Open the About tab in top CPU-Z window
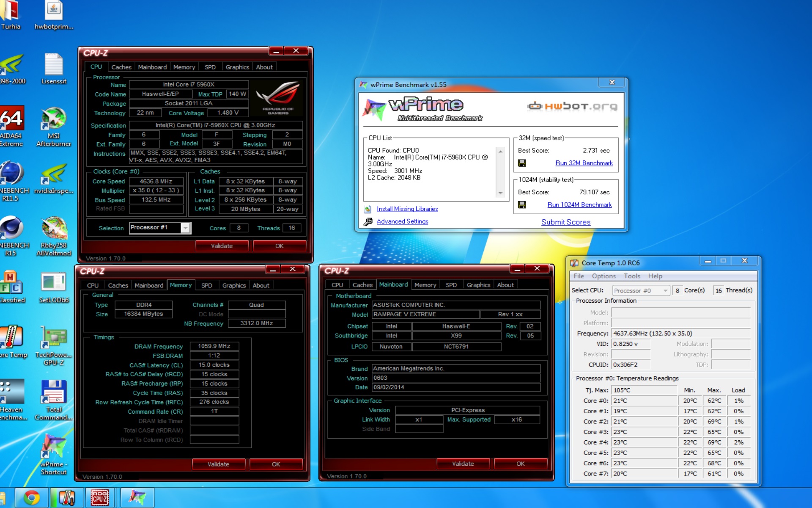This screenshot has width=812, height=508. click(264, 67)
